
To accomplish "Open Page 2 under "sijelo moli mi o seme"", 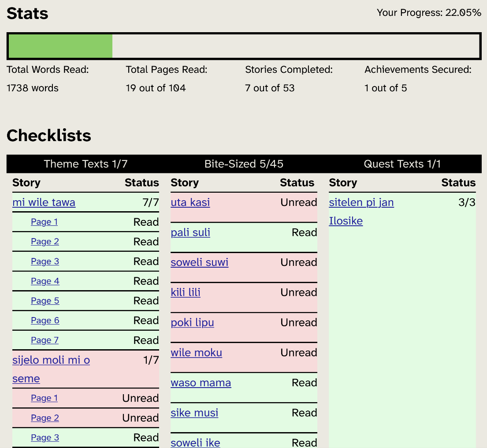I will tap(45, 418).
